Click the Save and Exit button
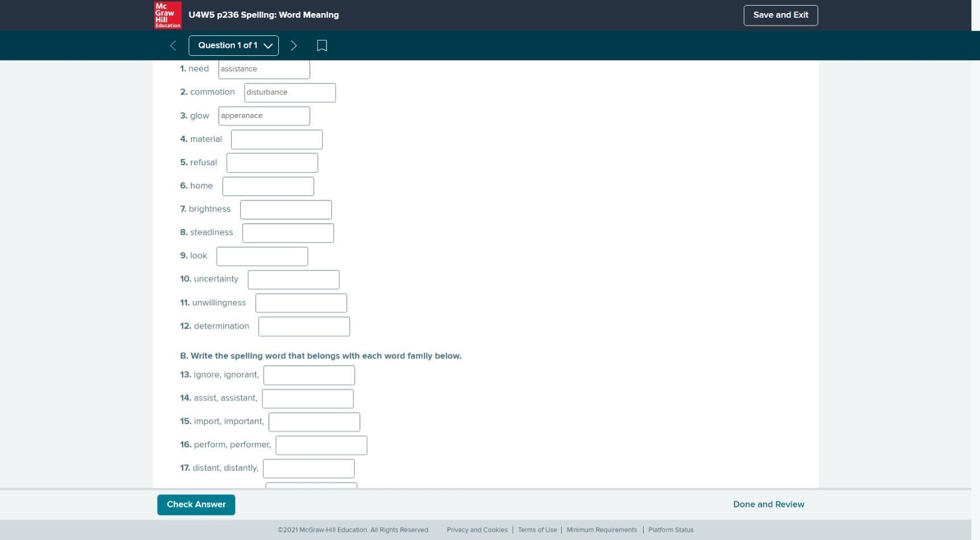This screenshot has width=980, height=540. tap(780, 15)
